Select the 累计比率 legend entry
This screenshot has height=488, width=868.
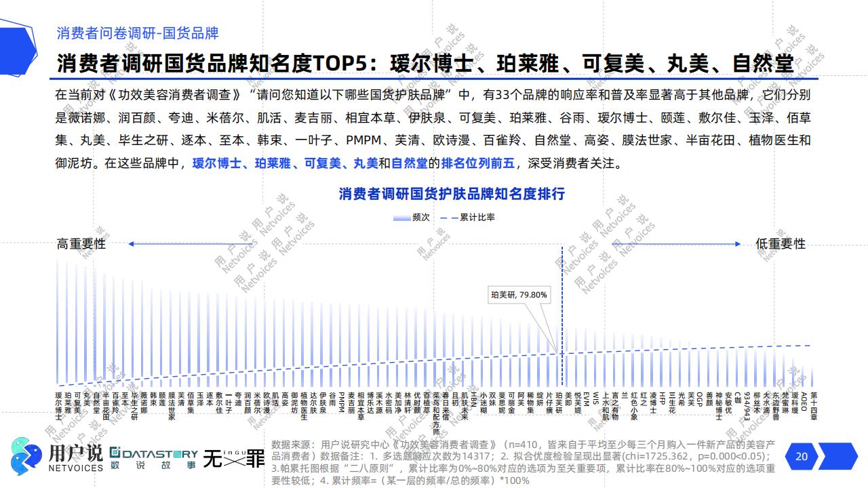click(x=468, y=218)
